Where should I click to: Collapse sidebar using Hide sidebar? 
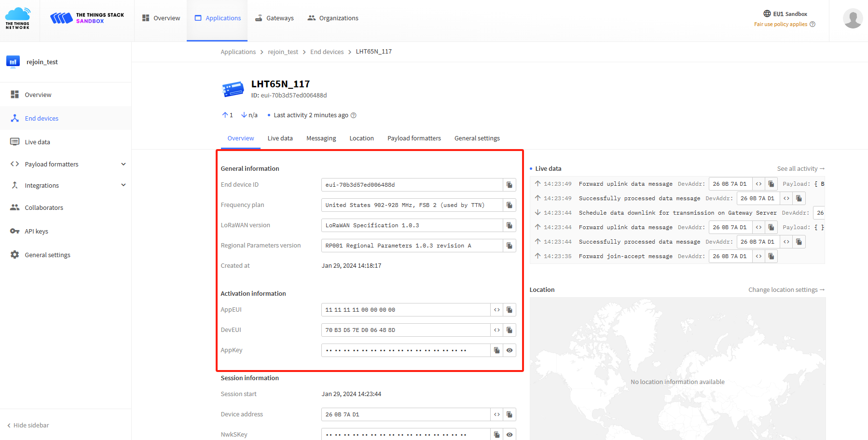click(x=28, y=425)
